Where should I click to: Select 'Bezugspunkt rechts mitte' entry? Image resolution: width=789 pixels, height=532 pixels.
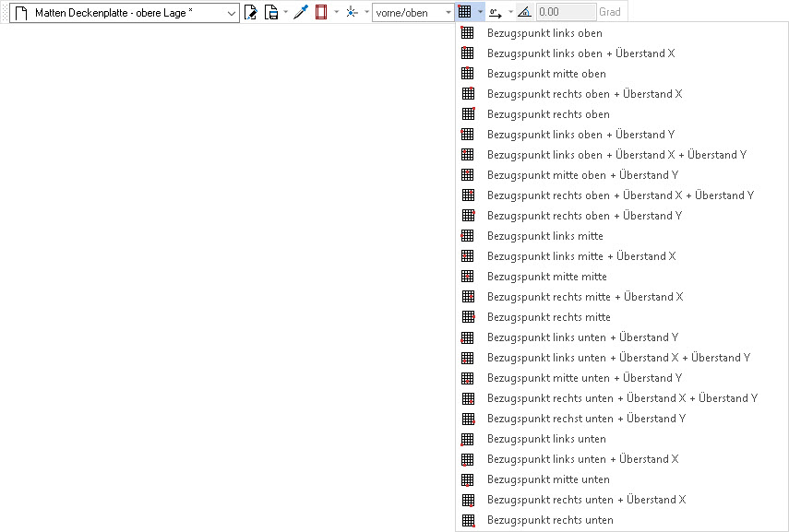[622, 317]
